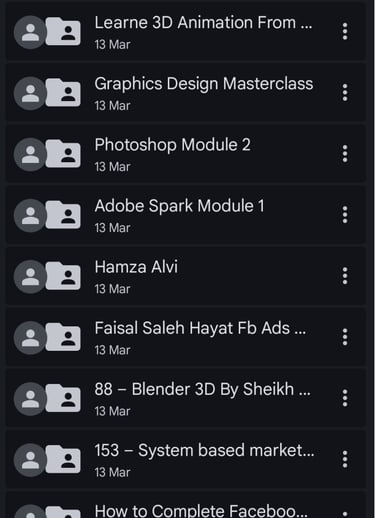
Task: Click shared folder icon of Hamza Alvi
Action: (x=63, y=276)
